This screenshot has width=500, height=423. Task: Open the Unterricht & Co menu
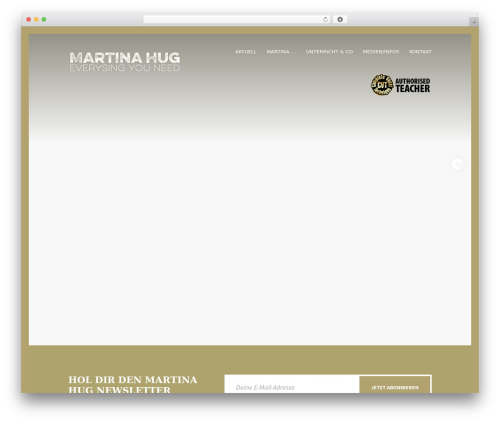coord(329,52)
